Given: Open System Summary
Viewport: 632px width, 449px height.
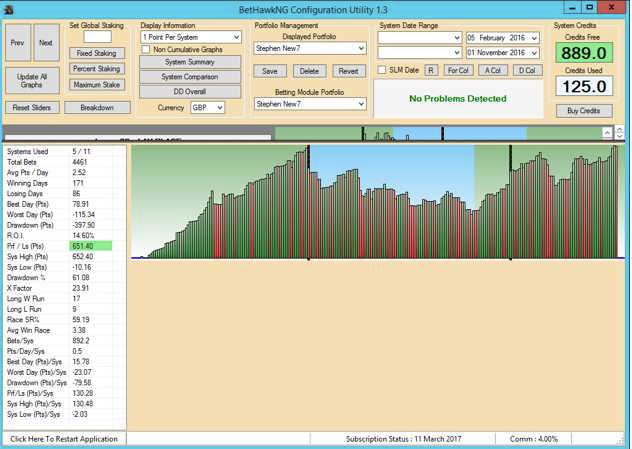Looking at the screenshot, I should [x=190, y=62].
